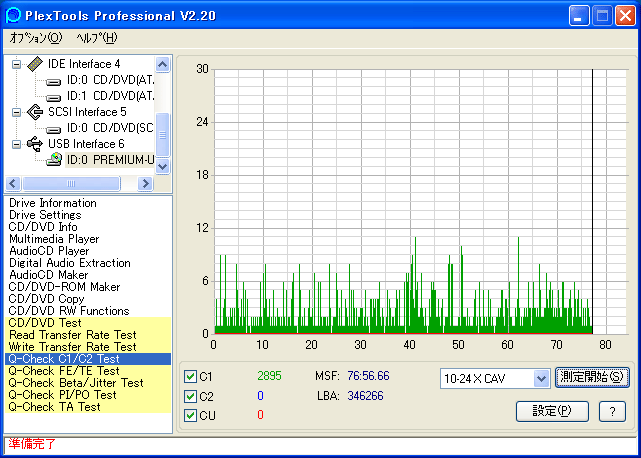Open the 10-24X CAV speed dropdown
The width and height of the screenshot is (641, 458).
tap(541, 378)
